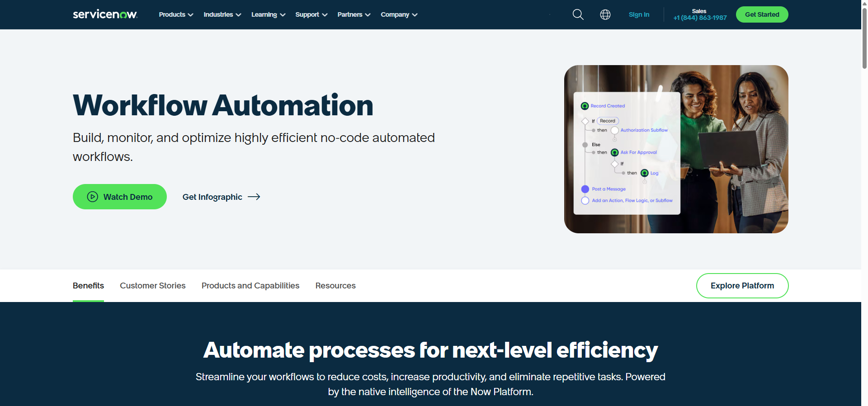This screenshot has width=868, height=406.
Task: Expand the Products menu
Action: [176, 14]
